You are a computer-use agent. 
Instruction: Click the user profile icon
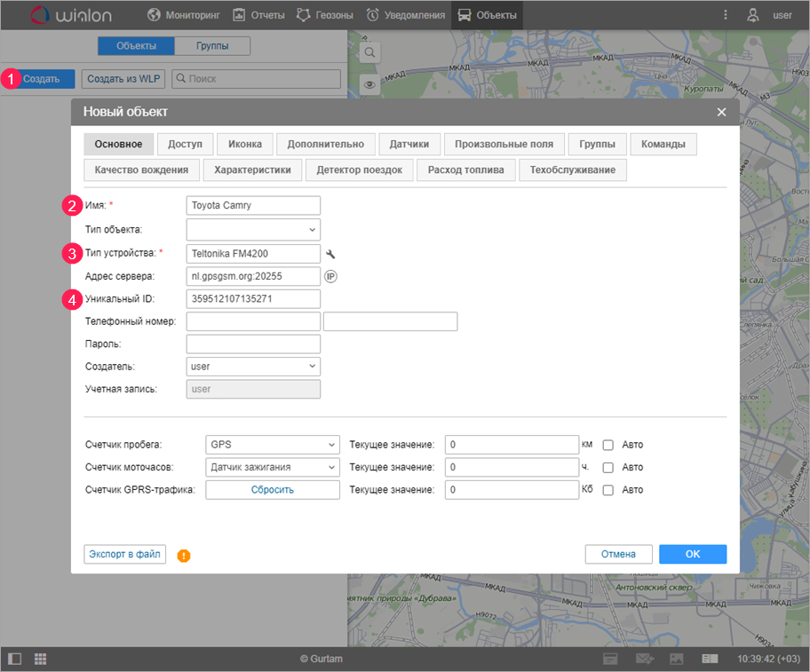click(752, 15)
